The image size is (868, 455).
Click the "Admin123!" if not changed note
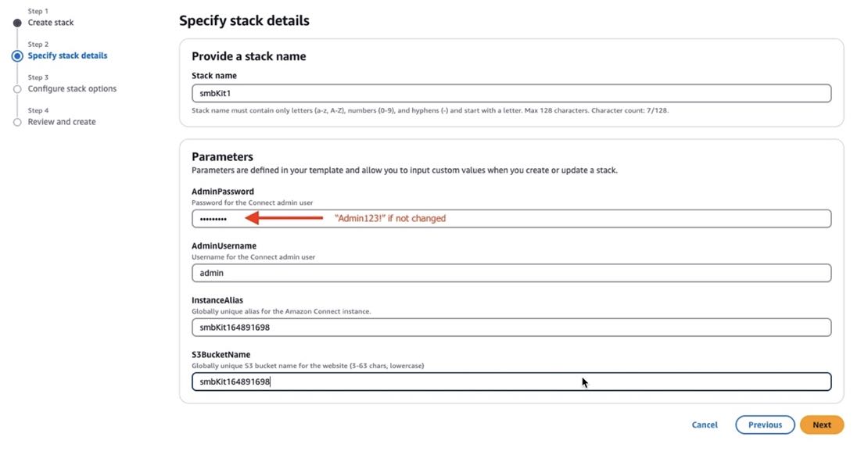(389, 219)
